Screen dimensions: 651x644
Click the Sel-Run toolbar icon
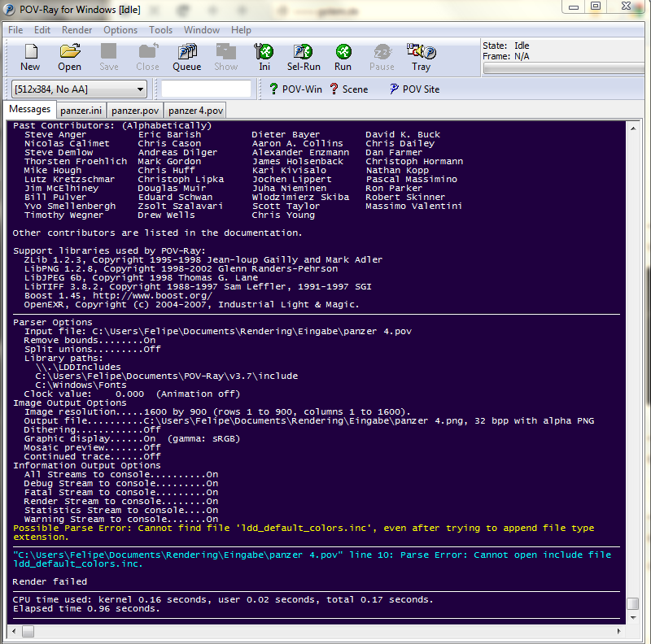(304, 57)
